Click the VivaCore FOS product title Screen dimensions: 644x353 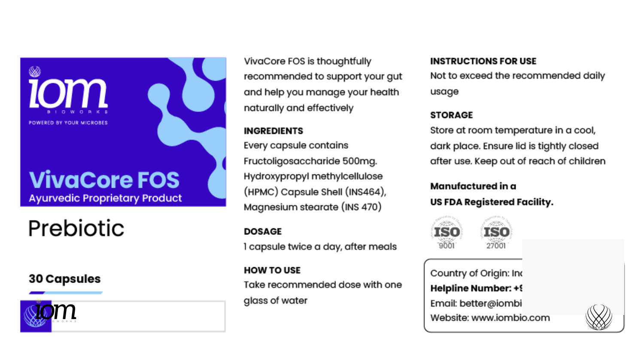point(104,180)
